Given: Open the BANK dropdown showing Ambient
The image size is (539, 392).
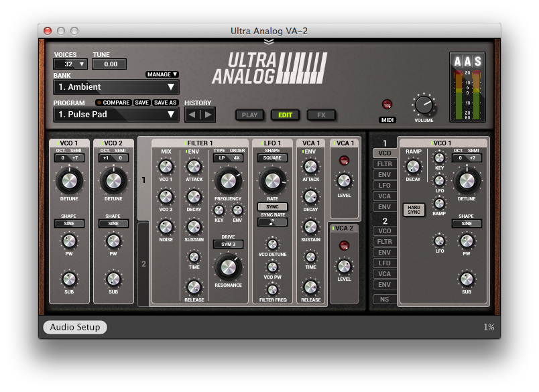Looking at the screenshot, I should point(116,87).
